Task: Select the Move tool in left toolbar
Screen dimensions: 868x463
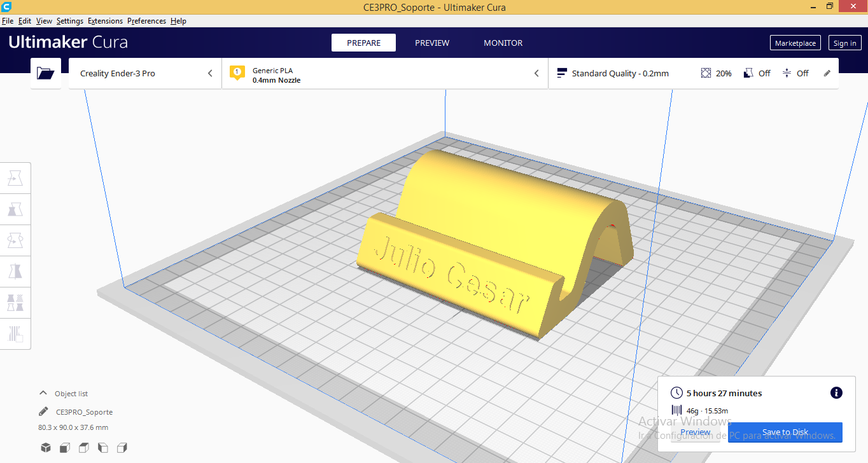Action: point(15,178)
